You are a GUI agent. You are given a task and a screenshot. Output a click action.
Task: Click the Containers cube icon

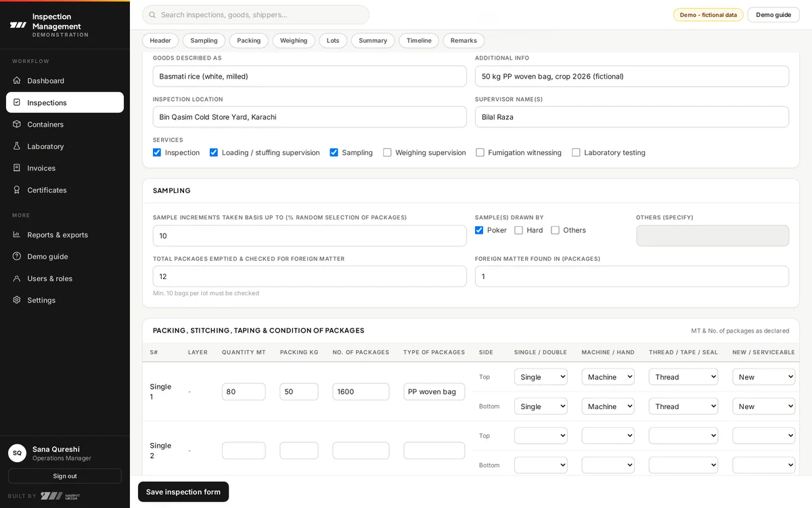17,124
